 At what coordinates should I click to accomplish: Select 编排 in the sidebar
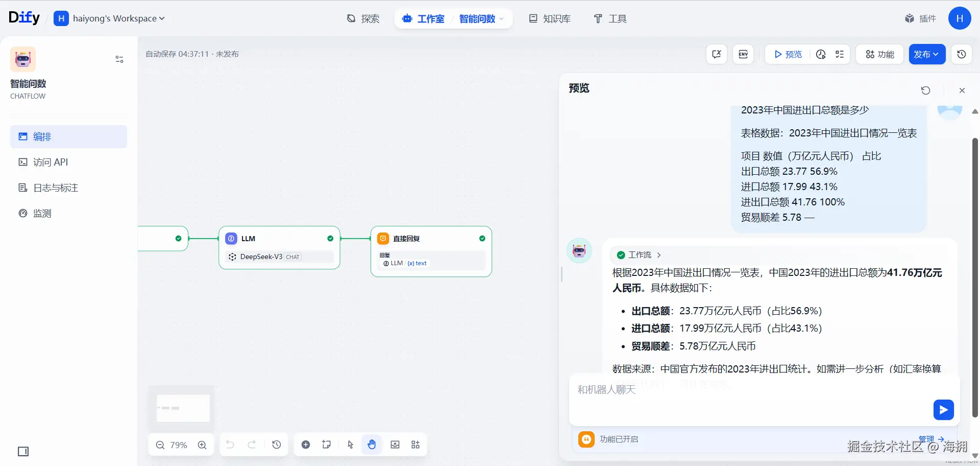click(68, 136)
